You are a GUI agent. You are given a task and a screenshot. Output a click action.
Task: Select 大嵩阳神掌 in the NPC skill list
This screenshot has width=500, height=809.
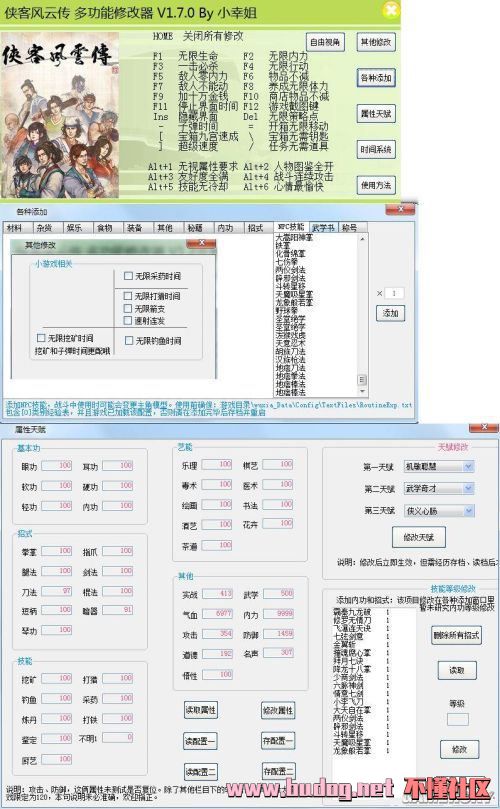click(x=295, y=238)
